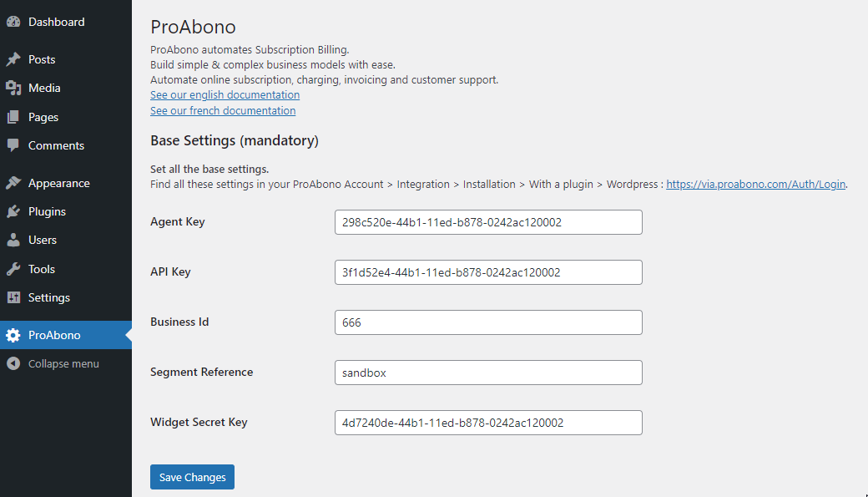Open the via.proabono.com login link

click(x=755, y=184)
